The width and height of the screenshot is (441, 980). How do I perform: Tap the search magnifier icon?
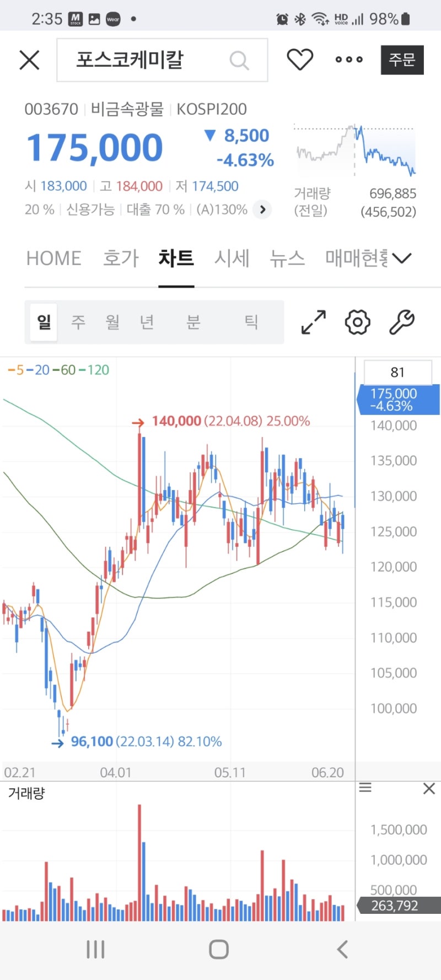click(x=239, y=60)
